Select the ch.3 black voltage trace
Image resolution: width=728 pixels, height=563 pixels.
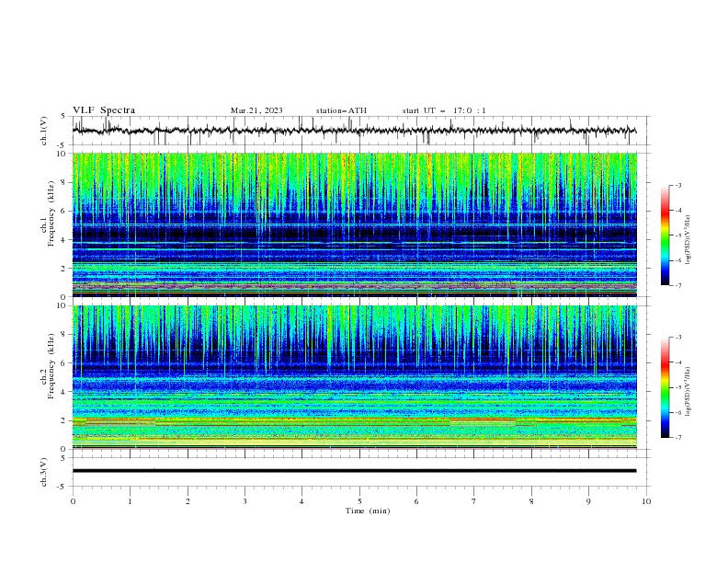pos(354,471)
